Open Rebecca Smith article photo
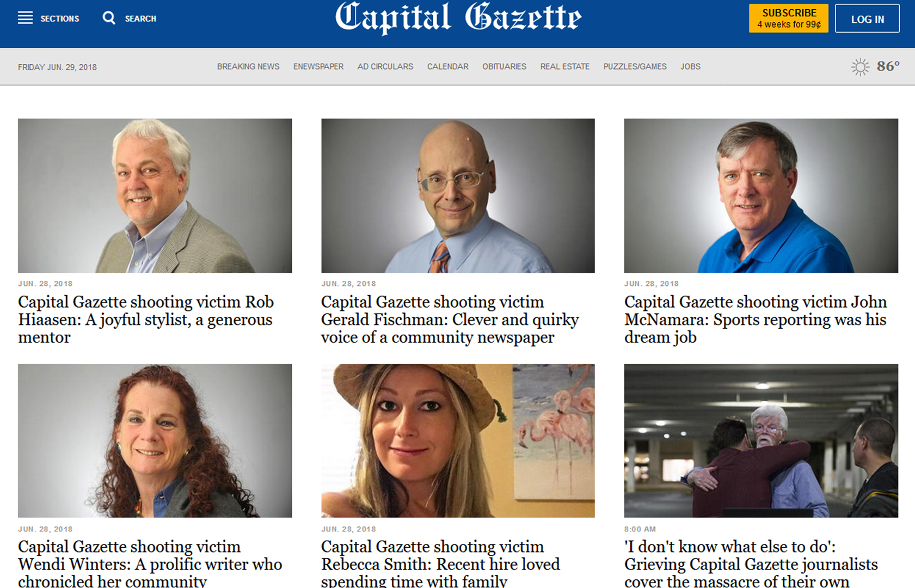The image size is (915, 588). (458, 440)
